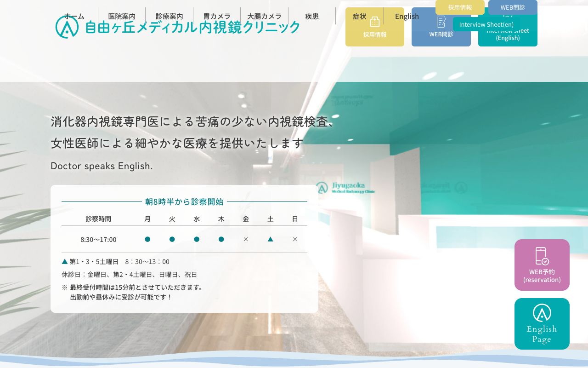The height and width of the screenshot is (368, 588).
Task: Open the 医院案内 menu item
Action: [x=122, y=16]
